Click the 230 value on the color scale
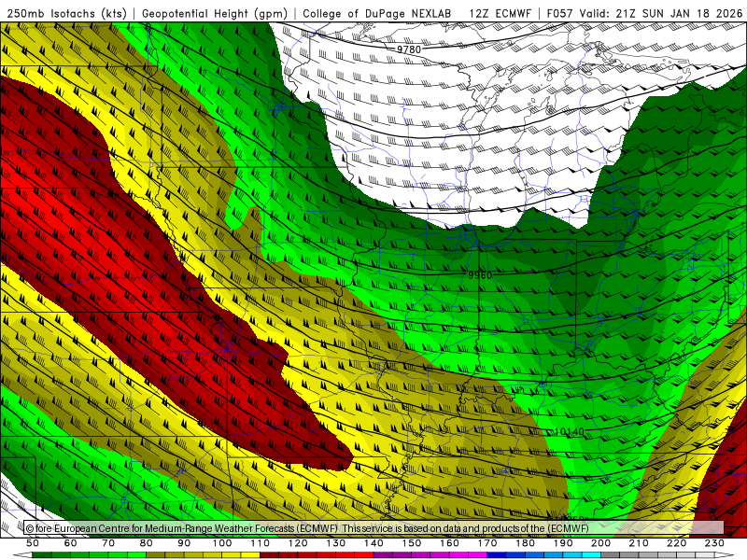Screen dimensions: 747x560 point(714,543)
